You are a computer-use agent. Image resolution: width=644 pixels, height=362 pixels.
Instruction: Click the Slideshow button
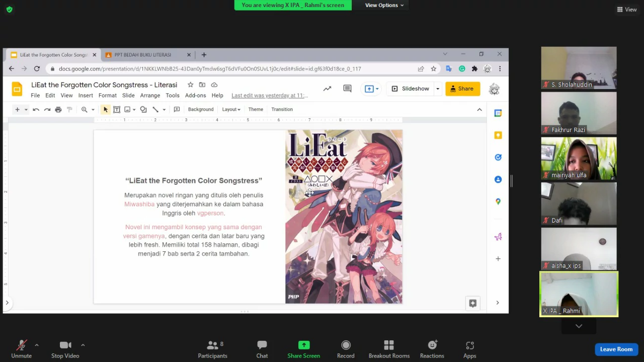(x=411, y=89)
